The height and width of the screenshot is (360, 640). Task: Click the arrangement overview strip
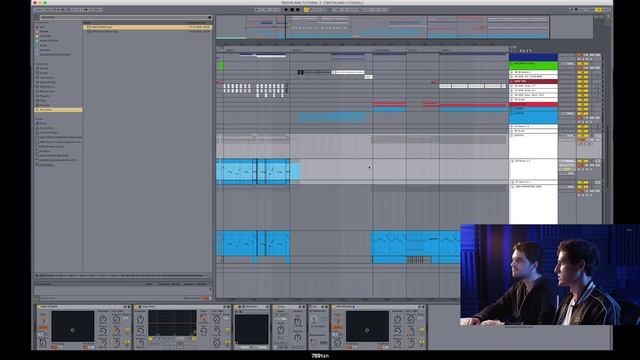pos(384,27)
